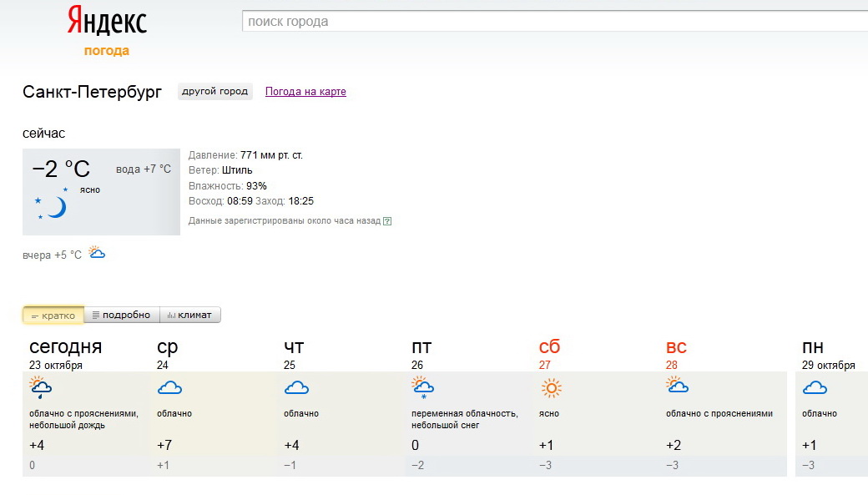The height and width of the screenshot is (495, 868).
Task: Click the 'поиск города' search field
Action: tap(551, 22)
